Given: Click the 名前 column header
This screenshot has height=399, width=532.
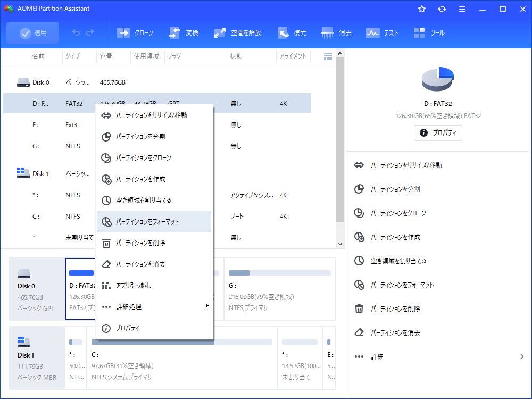Looking at the screenshot, I should pyautogui.click(x=38, y=56).
